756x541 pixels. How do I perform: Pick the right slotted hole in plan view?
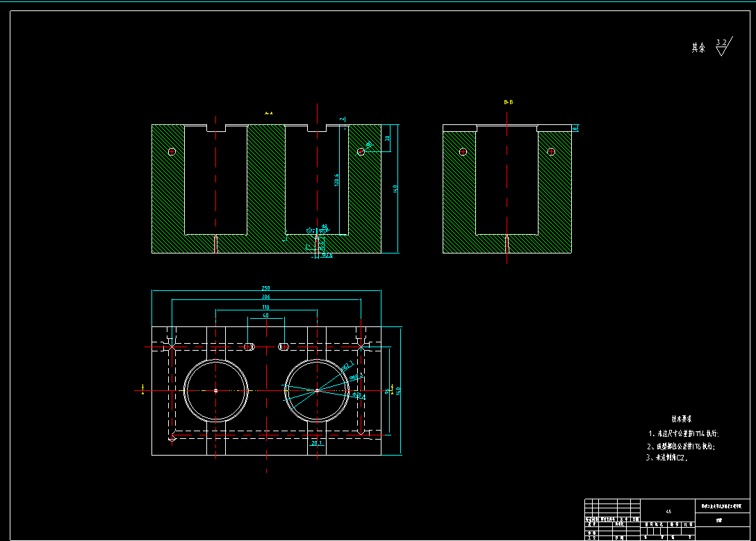click(284, 347)
